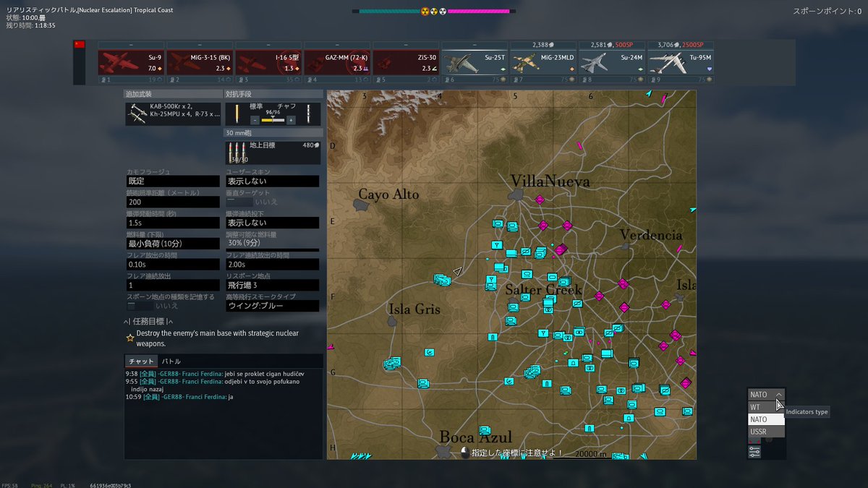Open flare series time dropdown 2.00s

(272, 265)
